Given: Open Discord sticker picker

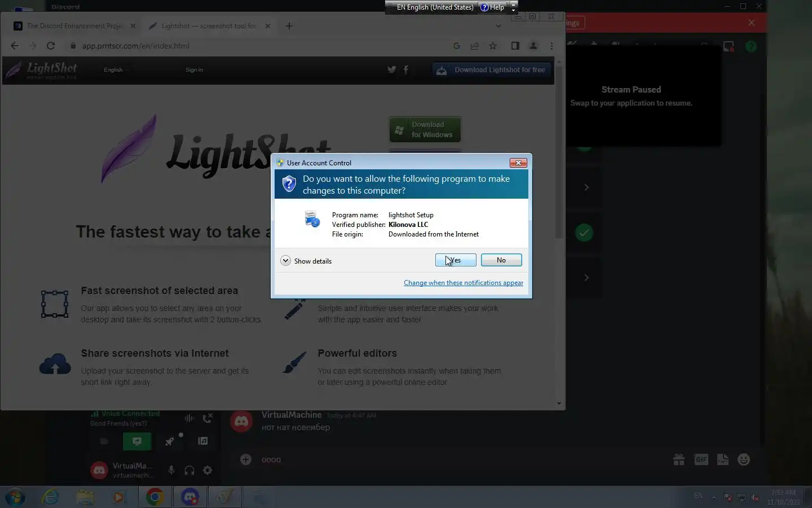Looking at the screenshot, I should 723,459.
